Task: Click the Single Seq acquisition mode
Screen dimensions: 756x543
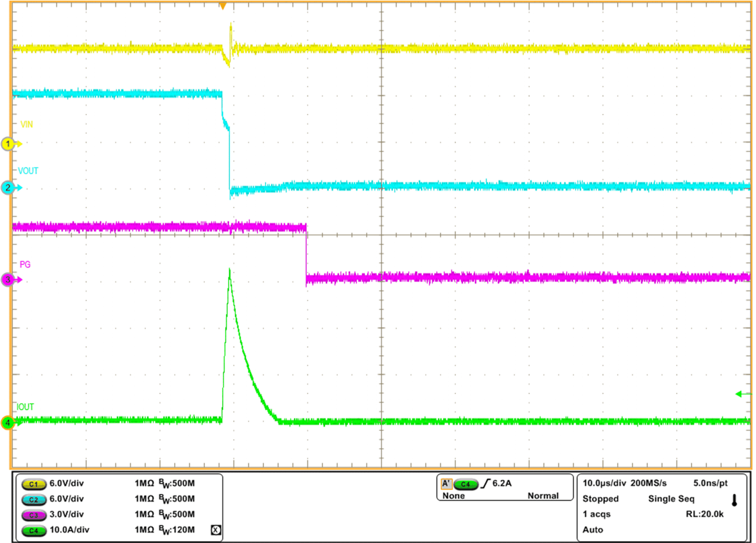Action: [x=671, y=499]
